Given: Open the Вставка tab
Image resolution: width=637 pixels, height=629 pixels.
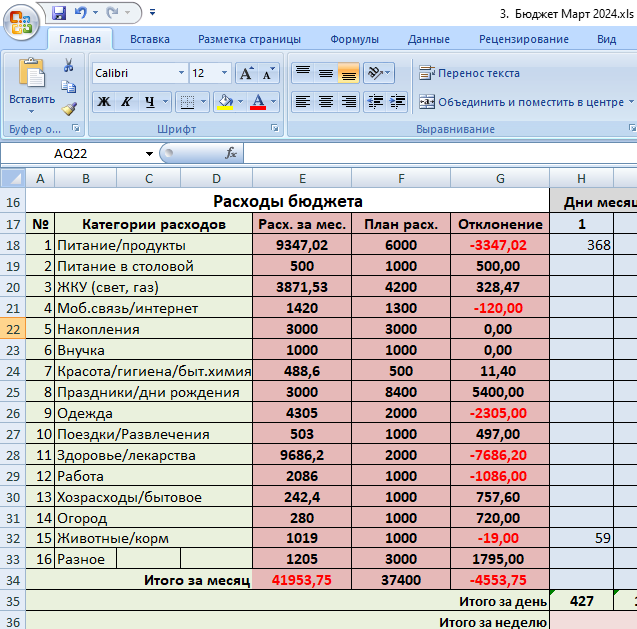Looking at the screenshot, I should (x=150, y=39).
